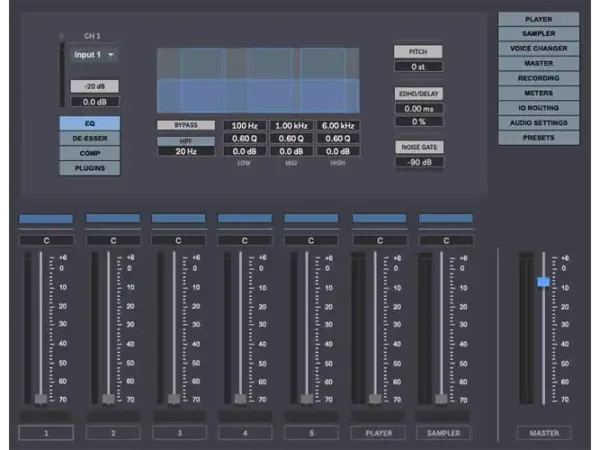Open the SAMPLER panel
The width and height of the screenshot is (600, 450).
coord(538,34)
